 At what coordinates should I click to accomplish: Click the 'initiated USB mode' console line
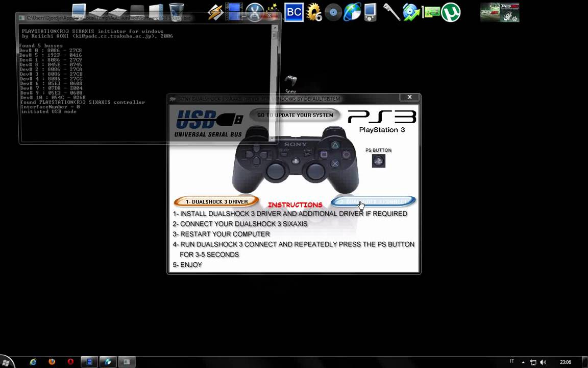48,111
